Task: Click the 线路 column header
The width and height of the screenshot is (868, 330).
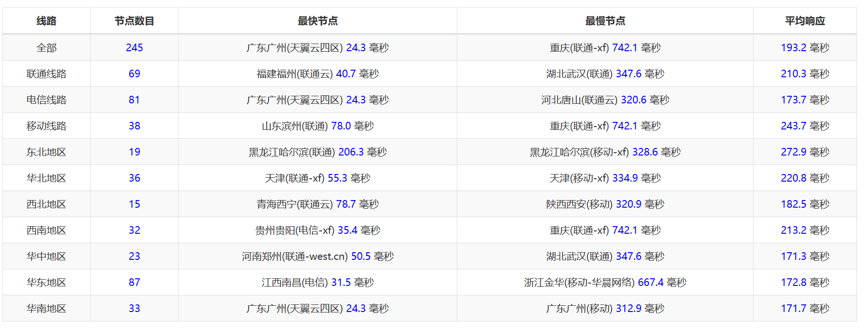Action: coord(47,21)
